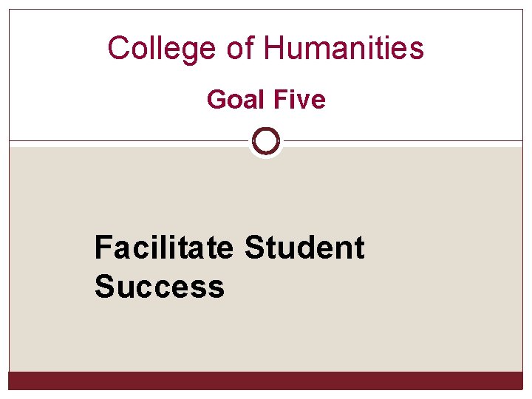The width and height of the screenshot is (532, 399).
Task: Click the word "Student" in the body
Action: tap(304, 248)
